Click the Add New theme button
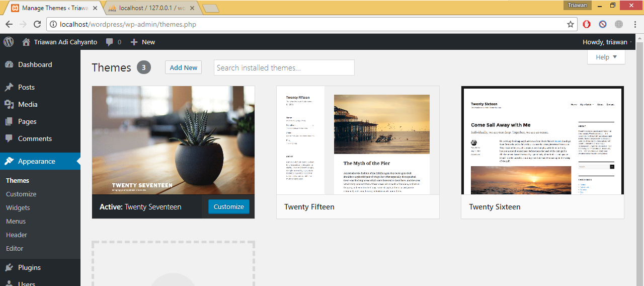This screenshot has height=286, width=644. pos(183,67)
